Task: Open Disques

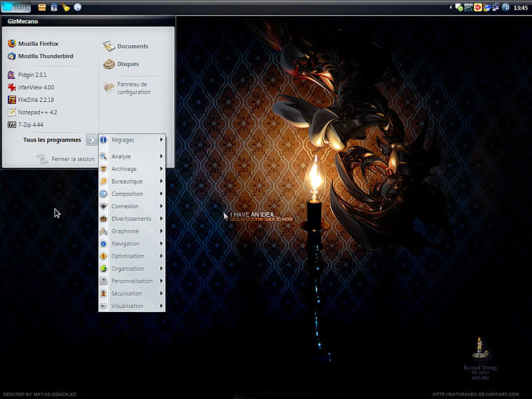Action: (121, 64)
